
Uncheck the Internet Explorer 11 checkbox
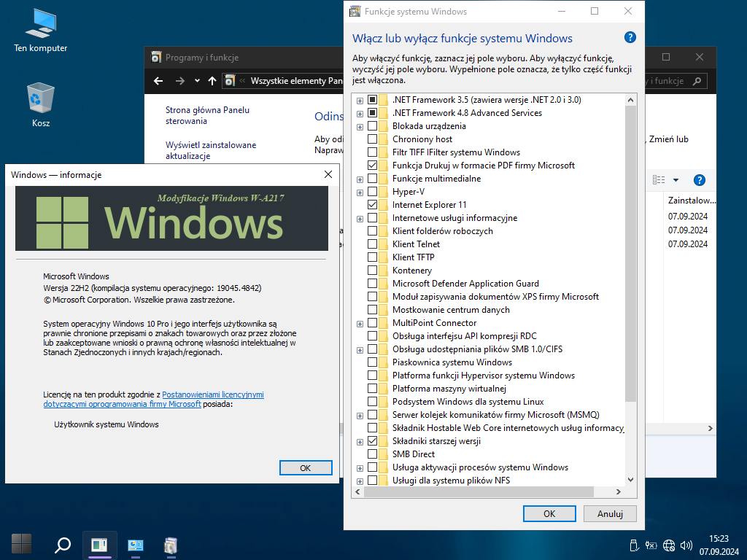(373, 205)
